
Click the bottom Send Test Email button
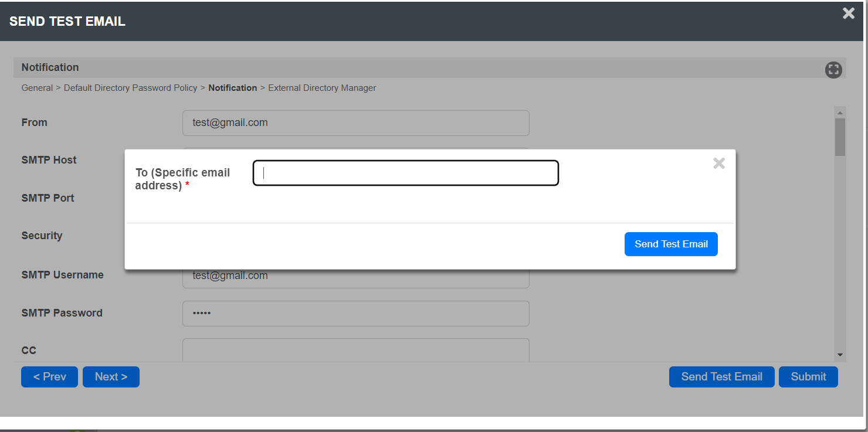(x=721, y=377)
